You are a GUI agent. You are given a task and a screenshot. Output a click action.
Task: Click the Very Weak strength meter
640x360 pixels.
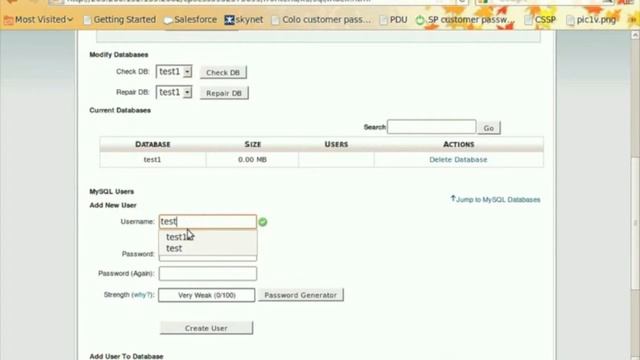(207, 295)
